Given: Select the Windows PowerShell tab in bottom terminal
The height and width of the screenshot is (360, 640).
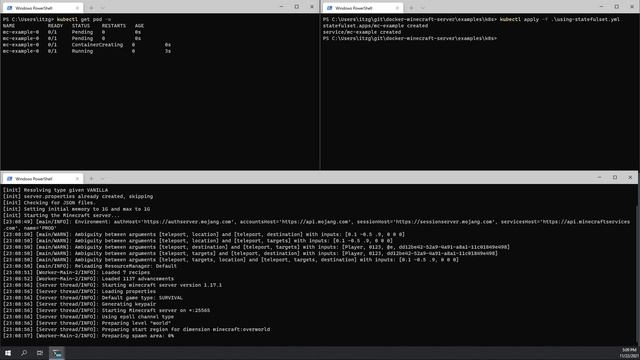Looking at the screenshot, I should click(x=42, y=178).
